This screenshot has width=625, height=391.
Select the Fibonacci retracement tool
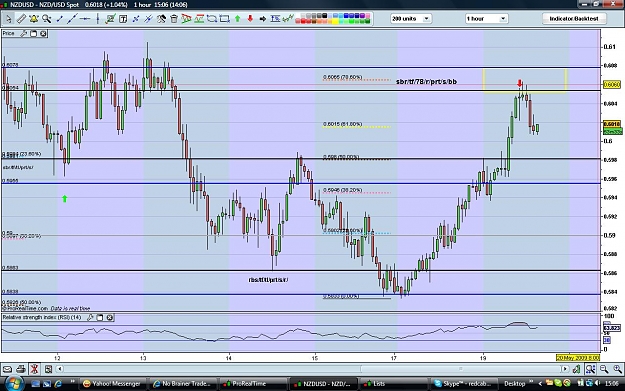click(x=199, y=19)
